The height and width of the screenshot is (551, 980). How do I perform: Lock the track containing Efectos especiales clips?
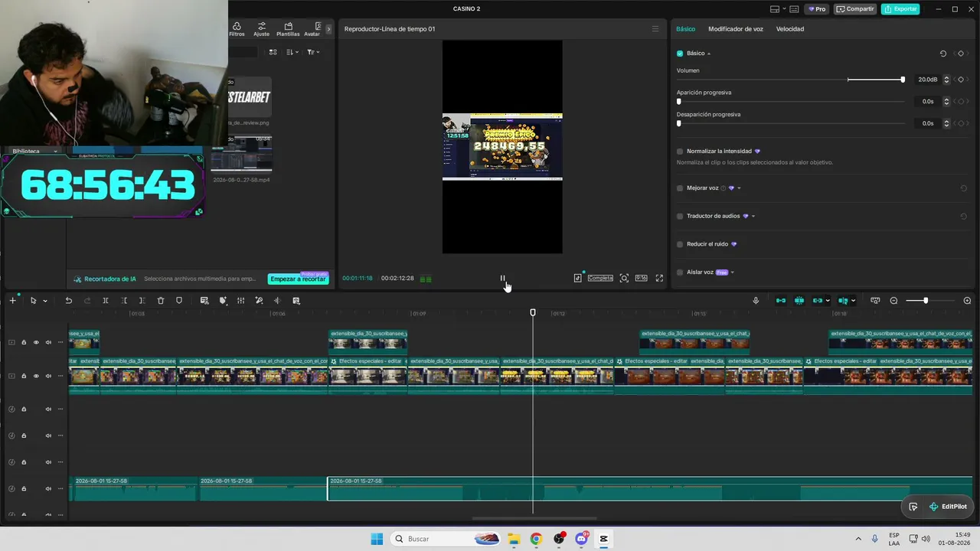click(24, 376)
